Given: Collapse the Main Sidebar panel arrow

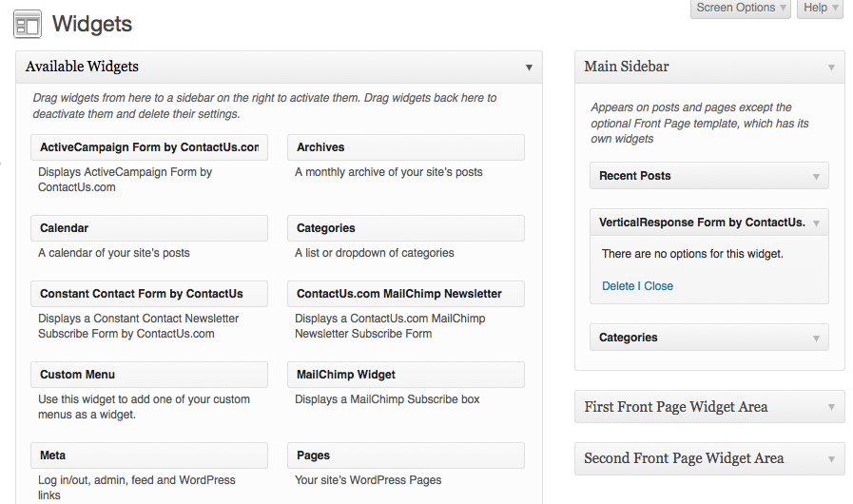Looking at the screenshot, I should (831, 68).
